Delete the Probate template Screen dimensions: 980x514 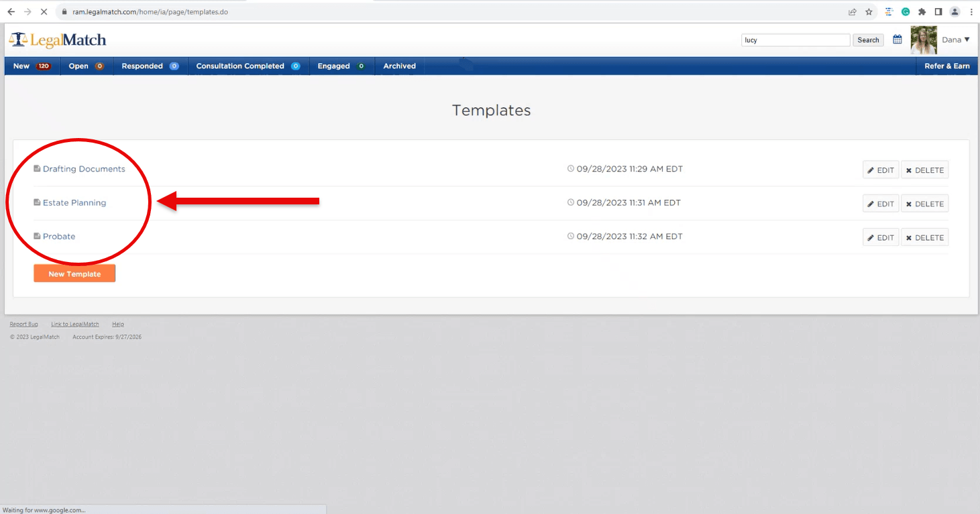pos(924,238)
